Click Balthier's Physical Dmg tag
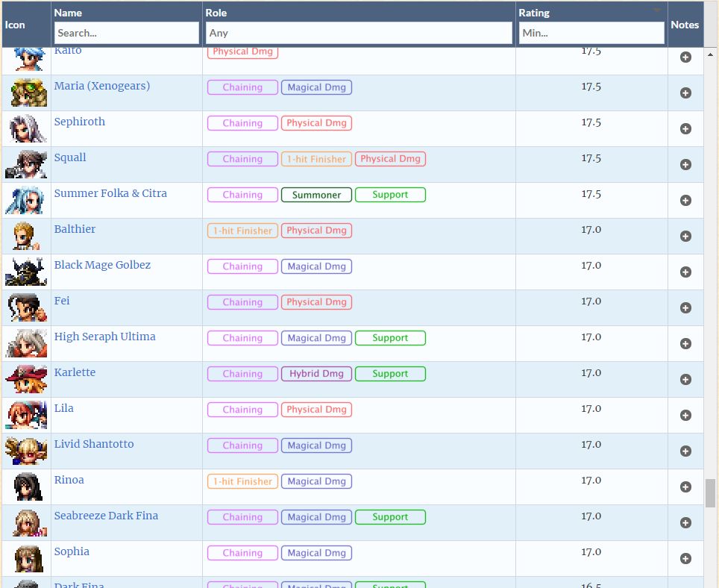This screenshot has height=588, width=719. [x=316, y=231]
